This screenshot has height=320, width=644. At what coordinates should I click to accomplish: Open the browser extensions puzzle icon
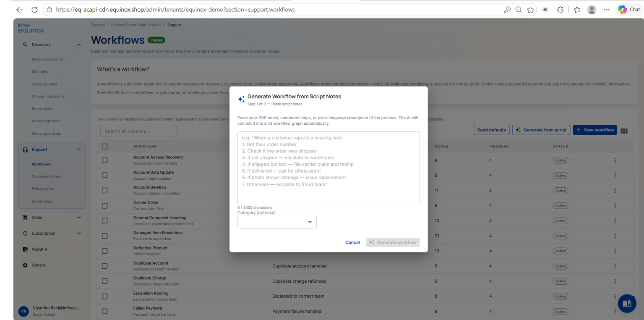[x=561, y=10]
